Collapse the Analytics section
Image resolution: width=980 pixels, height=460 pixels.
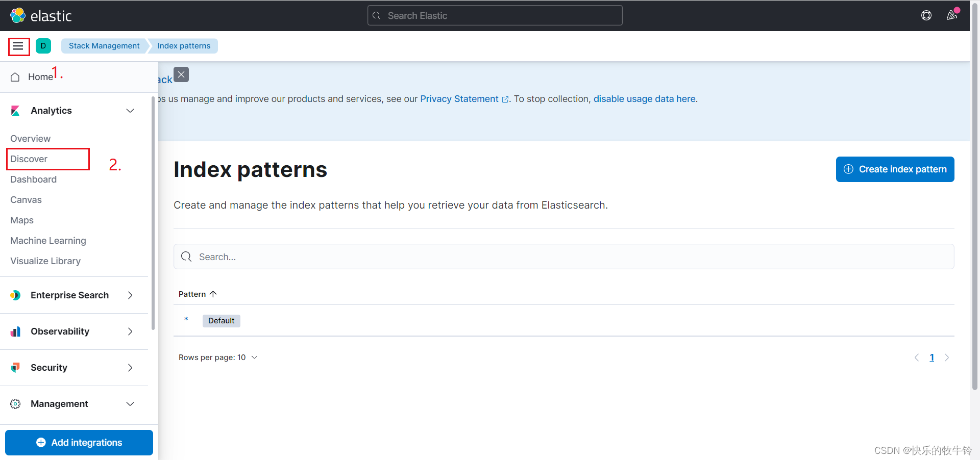(130, 110)
